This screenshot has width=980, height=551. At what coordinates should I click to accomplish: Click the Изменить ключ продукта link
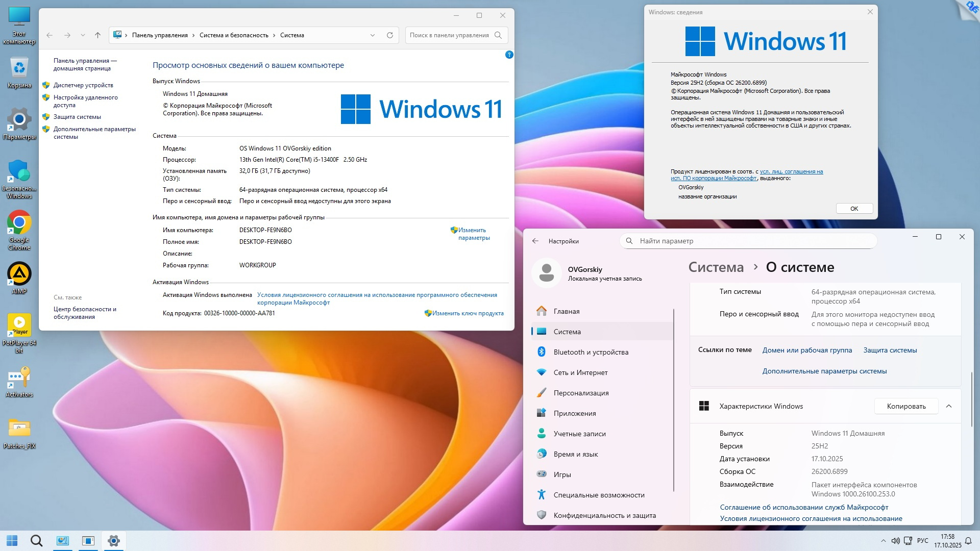[468, 313]
